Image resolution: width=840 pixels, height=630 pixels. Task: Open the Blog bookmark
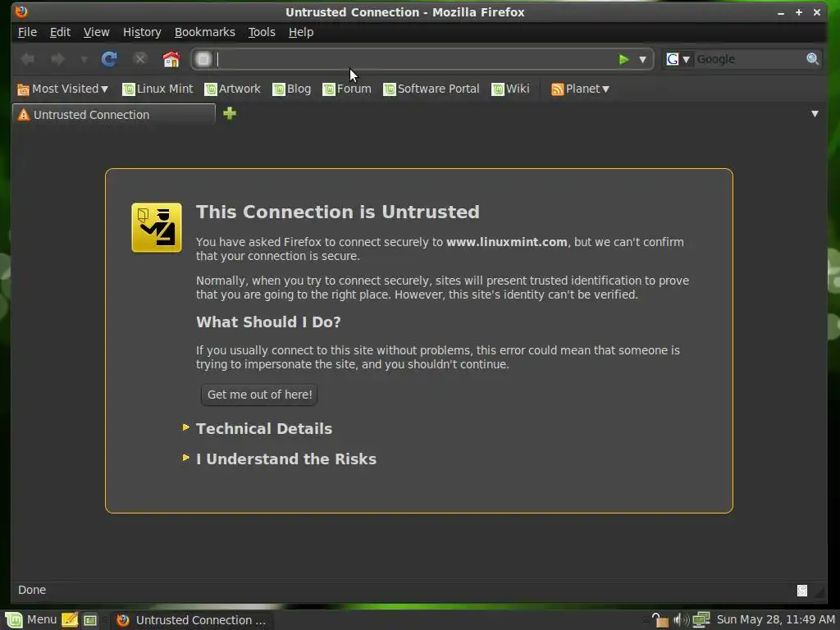[x=292, y=89]
